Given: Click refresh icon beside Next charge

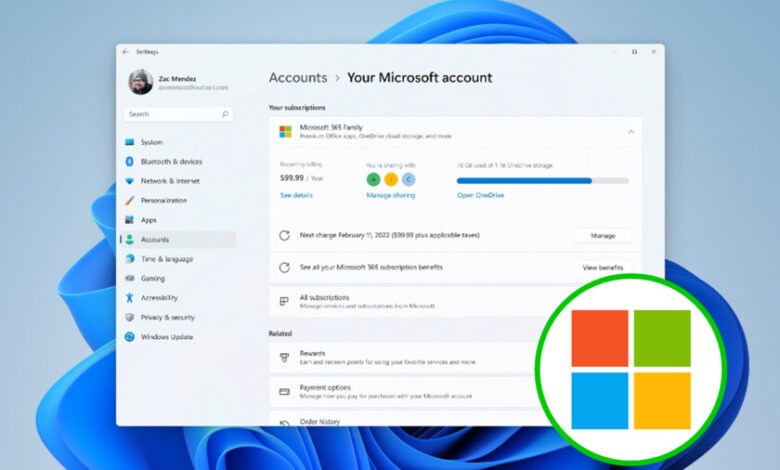Looking at the screenshot, I should (284, 235).
